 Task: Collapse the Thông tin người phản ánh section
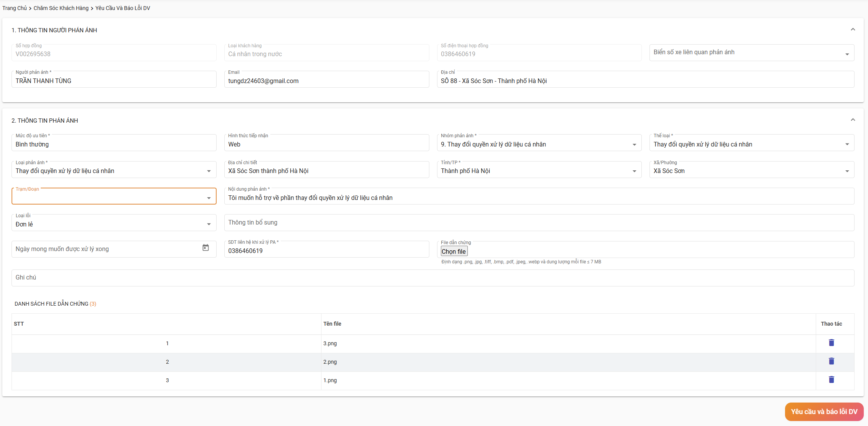[853, 30]
